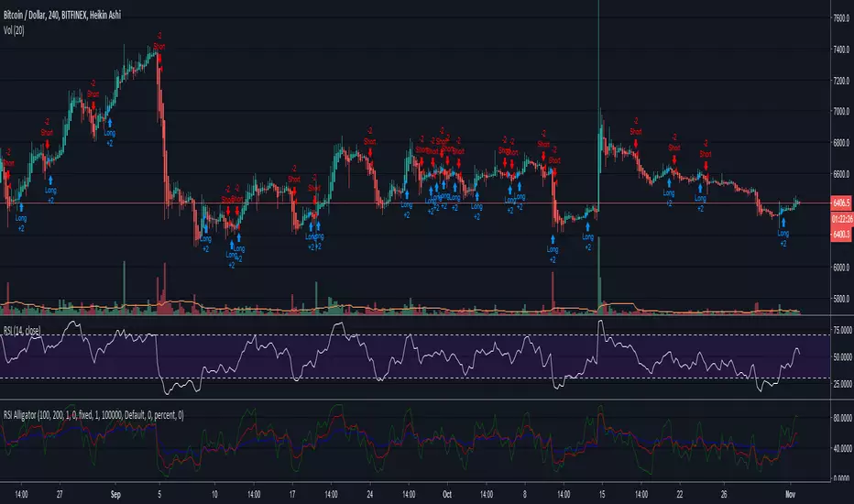Click the highest Short arrow near the 7400 peak

[159, 58]
